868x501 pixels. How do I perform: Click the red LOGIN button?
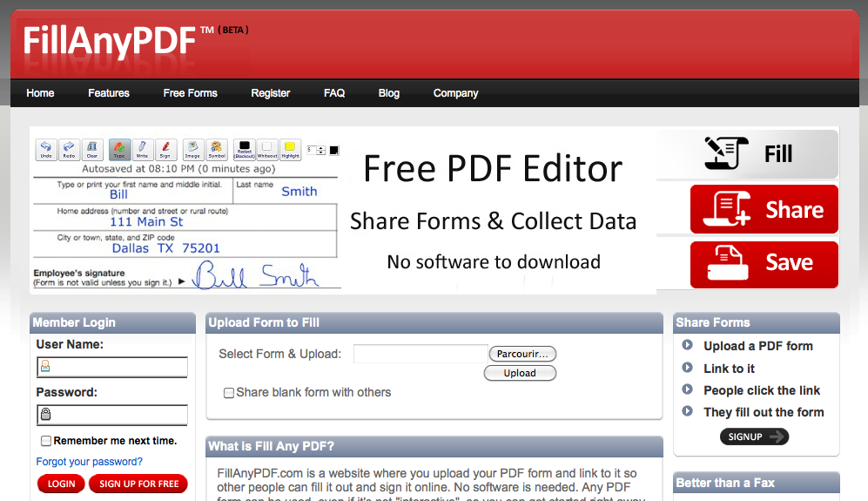click(61, 484)
